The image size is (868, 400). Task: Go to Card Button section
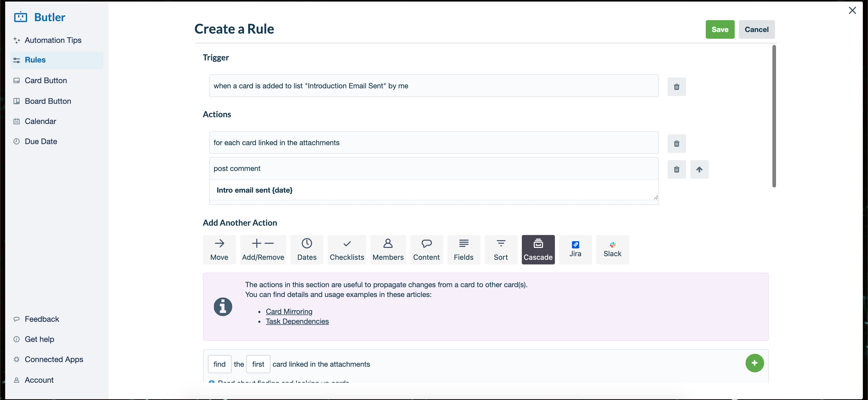point(57,81)
